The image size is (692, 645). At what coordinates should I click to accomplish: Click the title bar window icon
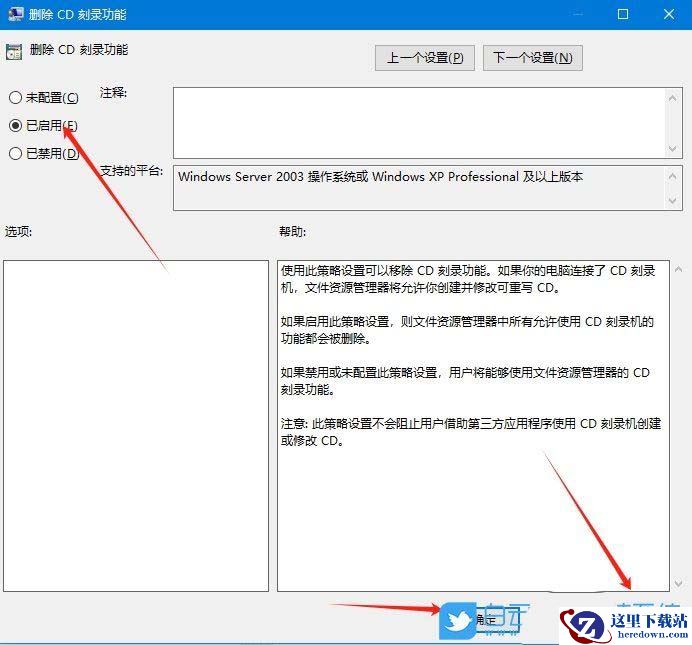click(x=15, y=14)
